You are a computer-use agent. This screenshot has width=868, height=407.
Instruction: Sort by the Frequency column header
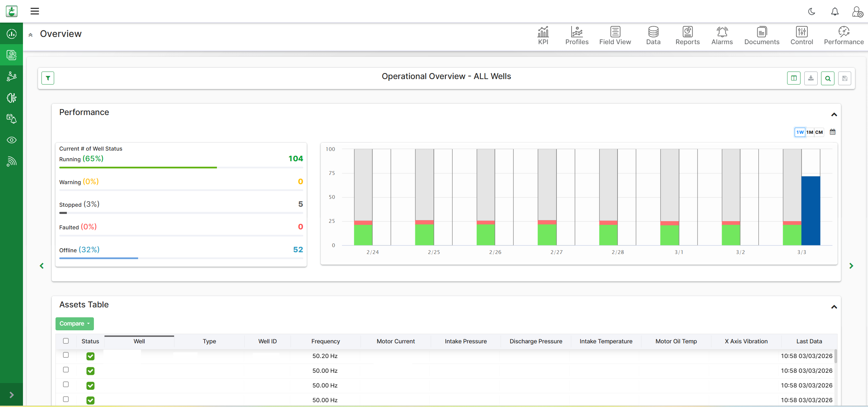325,341
